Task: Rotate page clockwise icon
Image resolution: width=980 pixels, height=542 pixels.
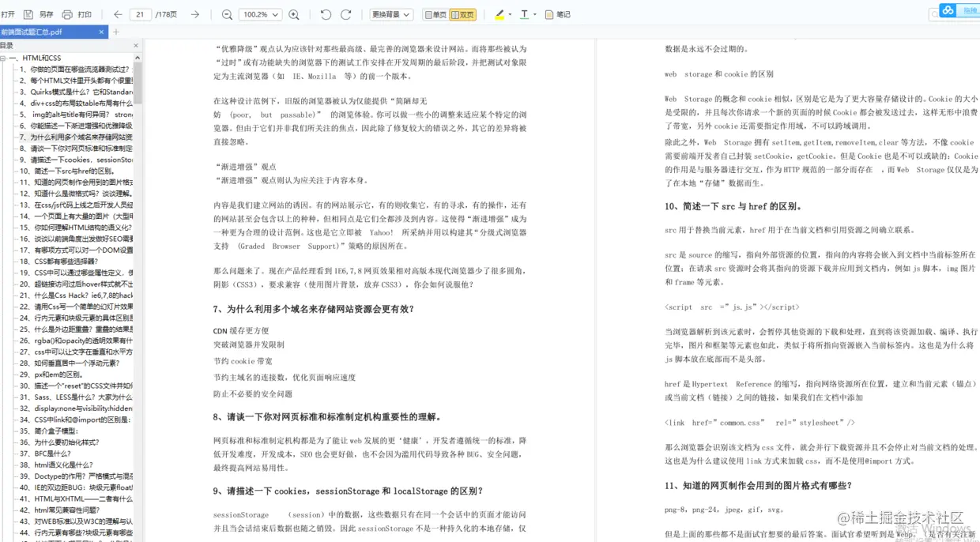Action: point(345,14)
